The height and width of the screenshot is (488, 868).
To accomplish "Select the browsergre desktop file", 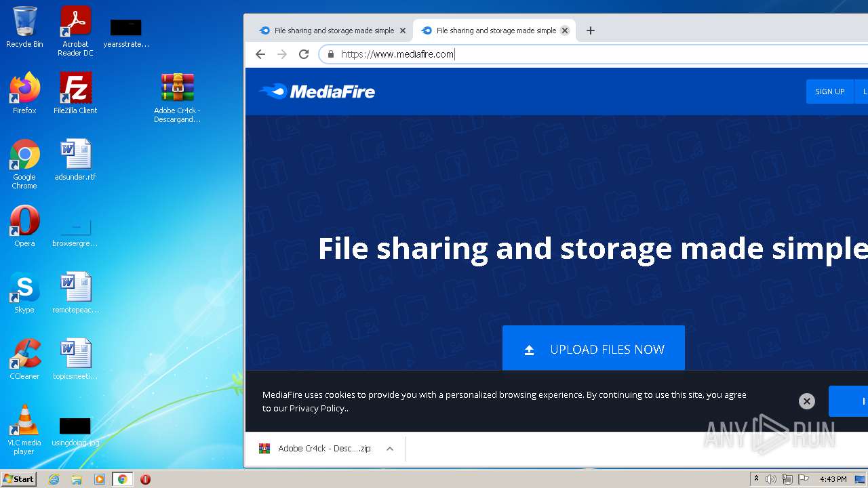I will [x=75, y=232].
